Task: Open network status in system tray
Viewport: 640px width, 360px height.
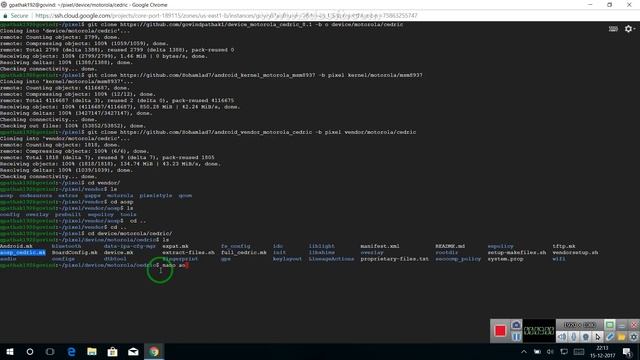Action: tap(564, 352)
